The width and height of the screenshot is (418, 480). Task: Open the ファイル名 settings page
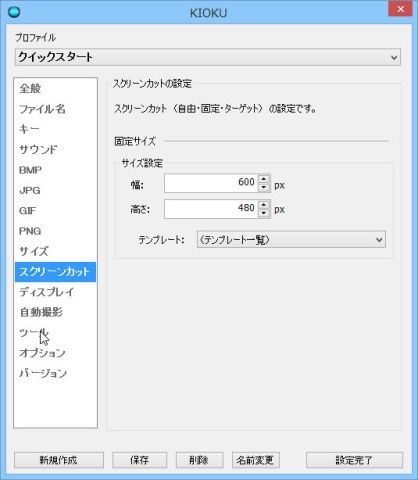55,109
